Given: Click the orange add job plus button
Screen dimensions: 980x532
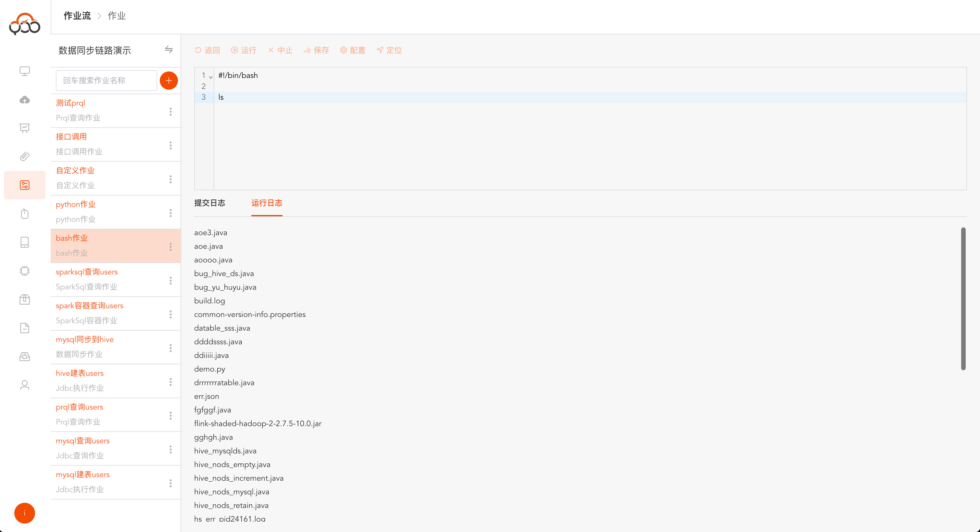Looking at the screenshot, I should tap(169, 80).
